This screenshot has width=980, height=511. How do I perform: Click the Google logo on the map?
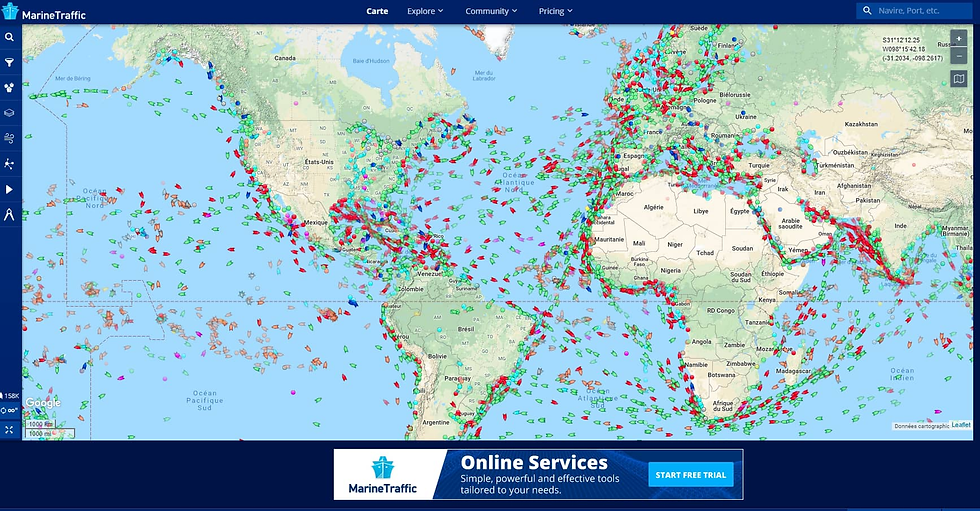(x=43, y=403)
